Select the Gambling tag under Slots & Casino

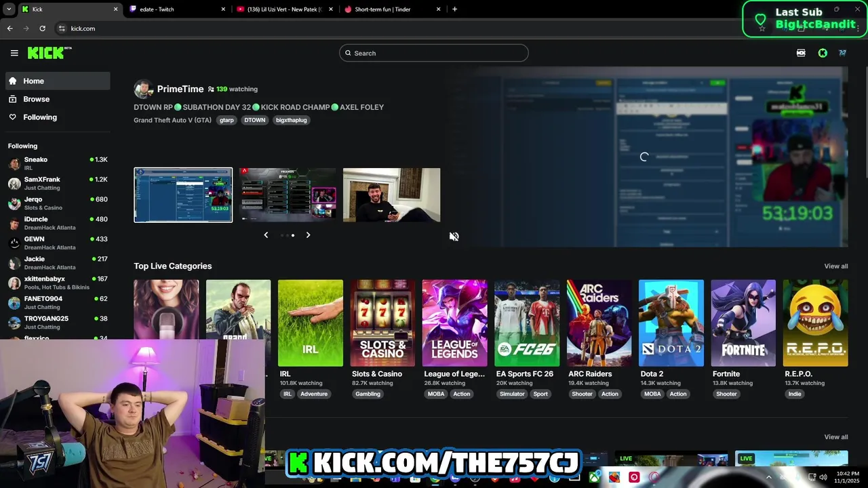[x=368, y=394]
